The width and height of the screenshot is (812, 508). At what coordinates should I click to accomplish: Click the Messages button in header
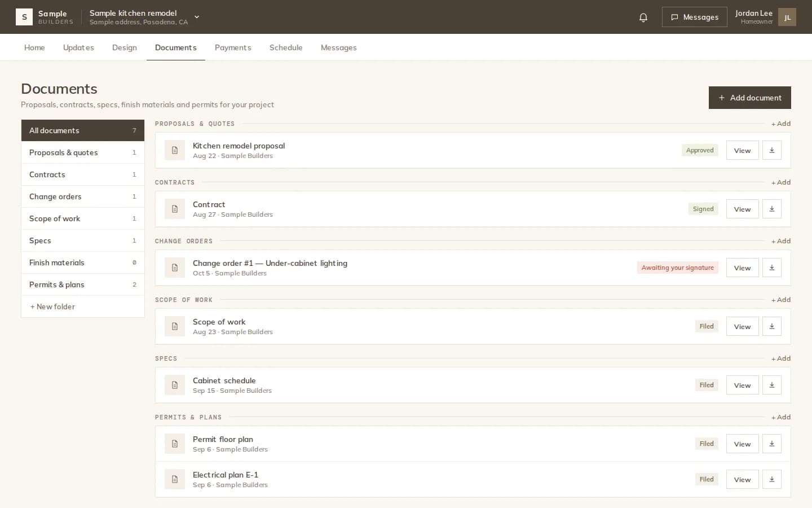[695, 17]
